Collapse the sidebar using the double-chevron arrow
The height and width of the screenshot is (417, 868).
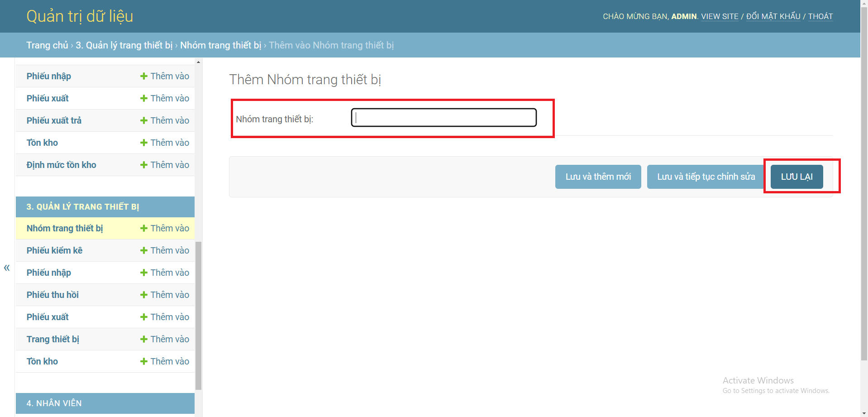[x=7, y=268]
